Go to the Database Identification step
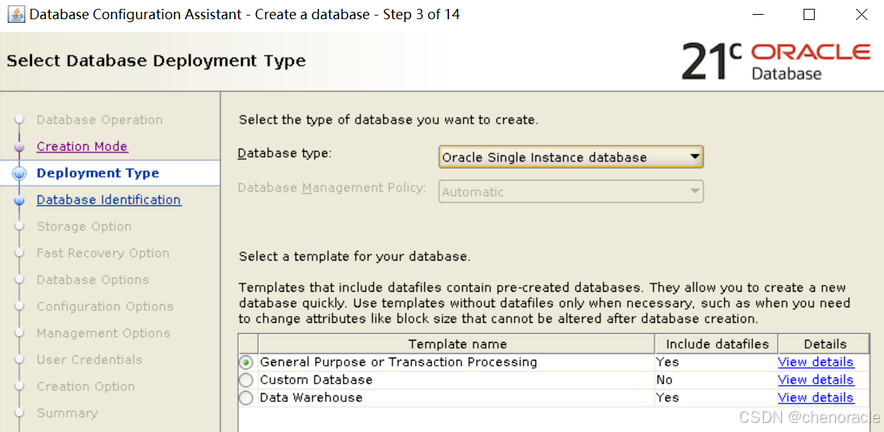 point(109,200)
